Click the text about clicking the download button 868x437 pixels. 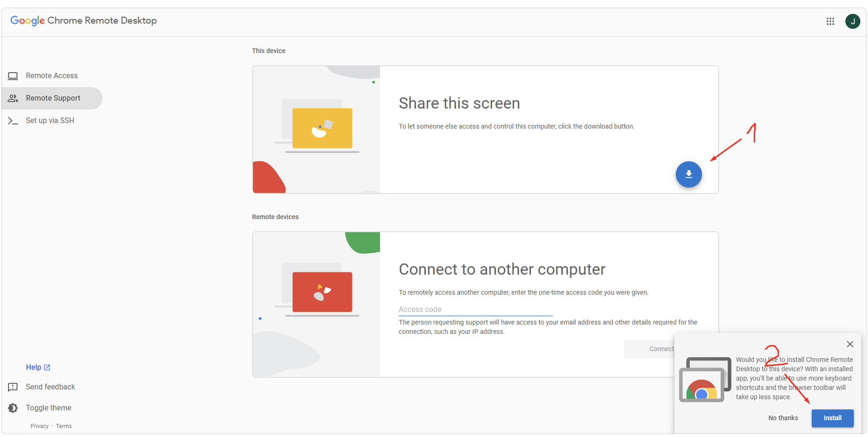click(x=517, y=126)
